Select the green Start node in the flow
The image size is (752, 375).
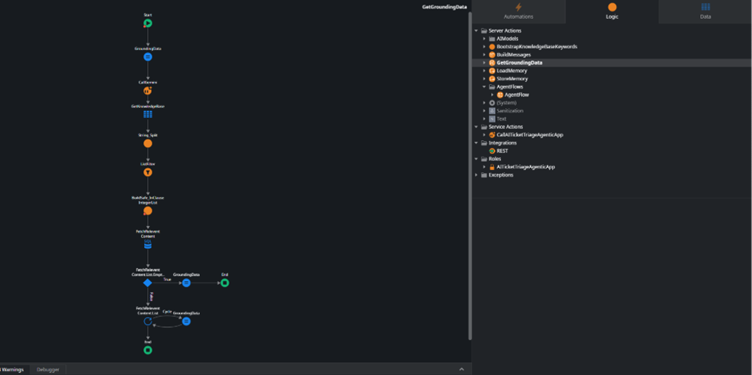point(148,23)
